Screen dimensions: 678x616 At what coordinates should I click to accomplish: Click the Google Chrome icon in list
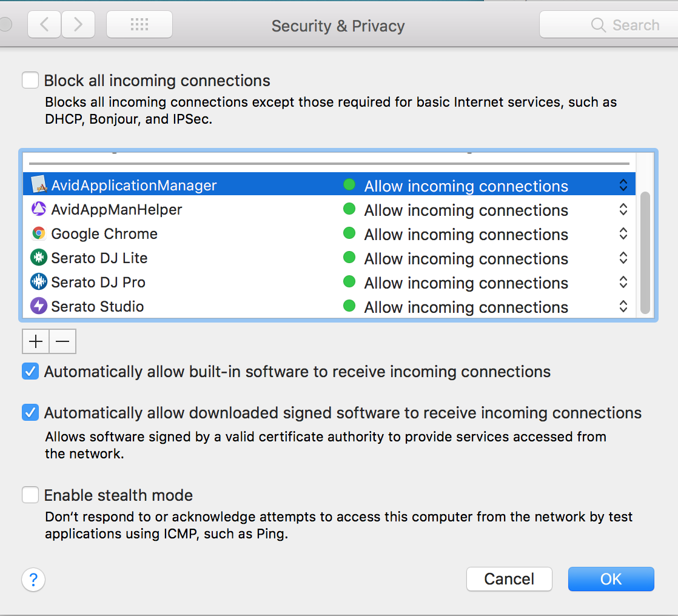coord(39,234)
